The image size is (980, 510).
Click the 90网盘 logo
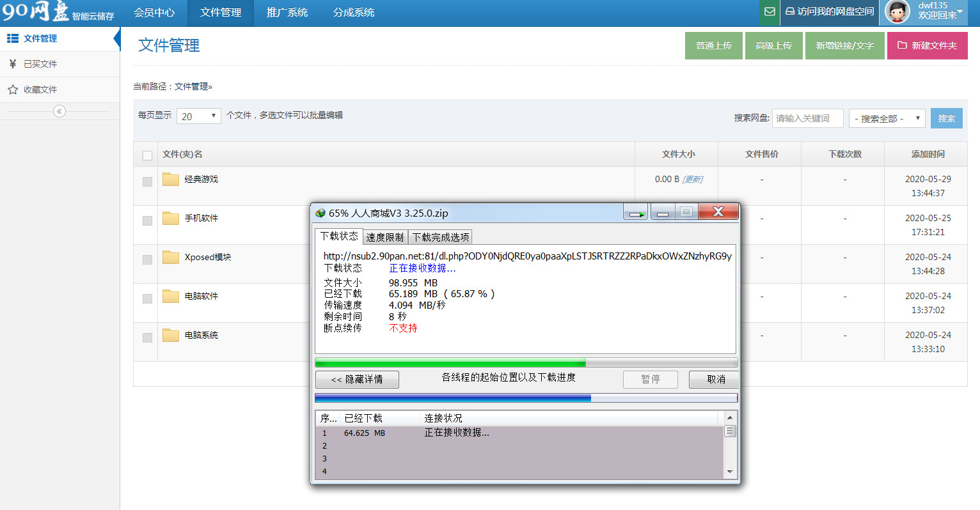(x=58, y=12)
